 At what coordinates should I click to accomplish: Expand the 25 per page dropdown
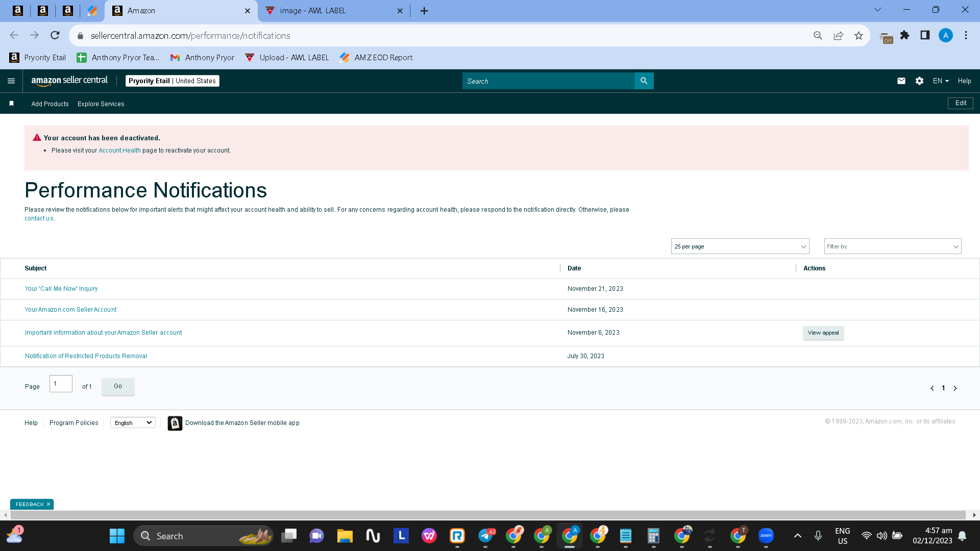click(740, 246)
